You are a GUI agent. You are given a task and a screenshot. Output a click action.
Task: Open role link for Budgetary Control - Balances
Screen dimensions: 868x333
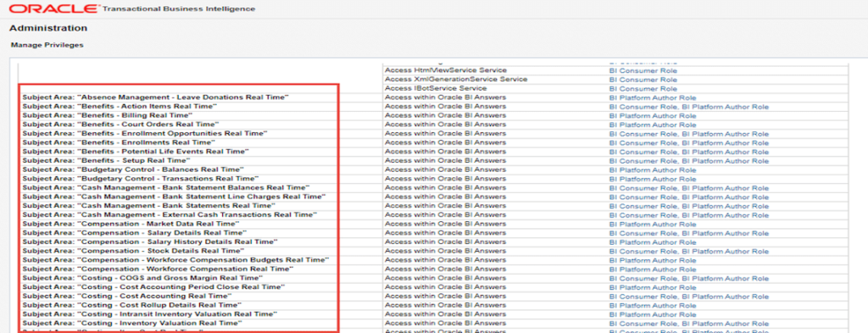653,169
